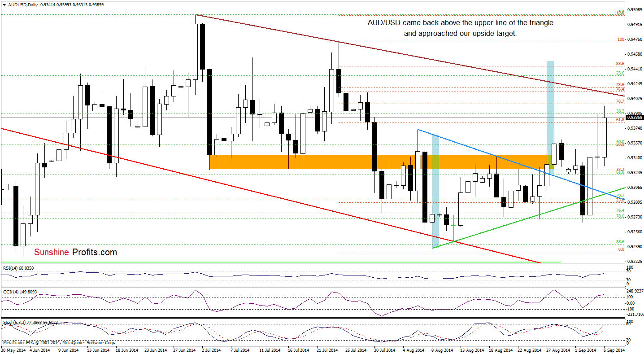Click the RSI(14) 60.0350 indicator label

coord(18,268)
